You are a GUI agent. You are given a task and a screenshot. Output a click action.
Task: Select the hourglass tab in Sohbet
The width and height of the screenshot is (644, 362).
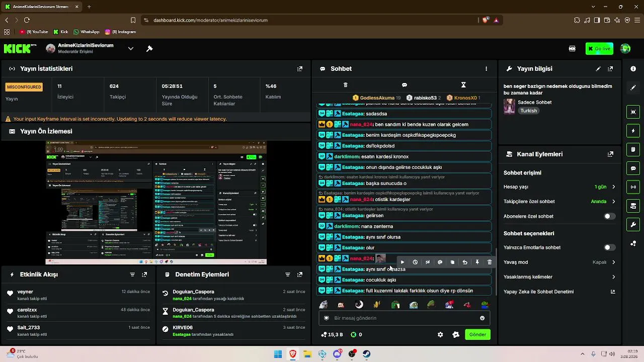pos(463,85)
